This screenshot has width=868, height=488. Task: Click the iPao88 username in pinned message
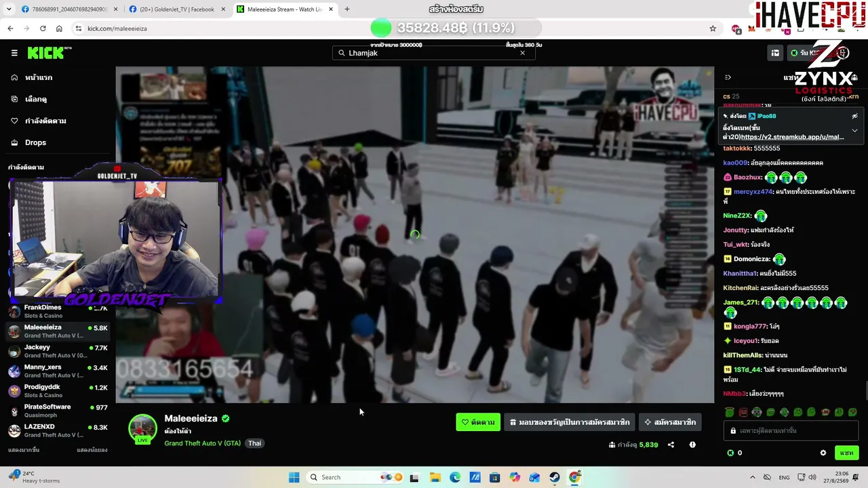(x=766, y=116)
